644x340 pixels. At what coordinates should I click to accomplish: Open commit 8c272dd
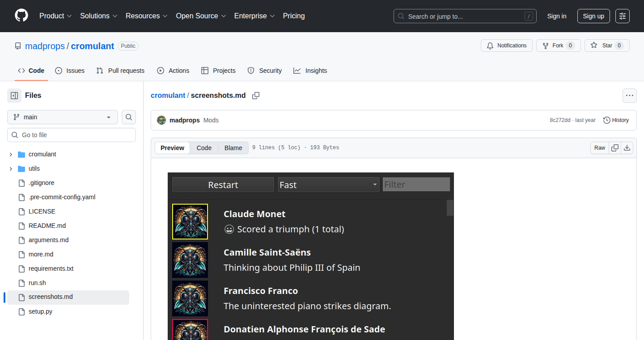(560, 120)
